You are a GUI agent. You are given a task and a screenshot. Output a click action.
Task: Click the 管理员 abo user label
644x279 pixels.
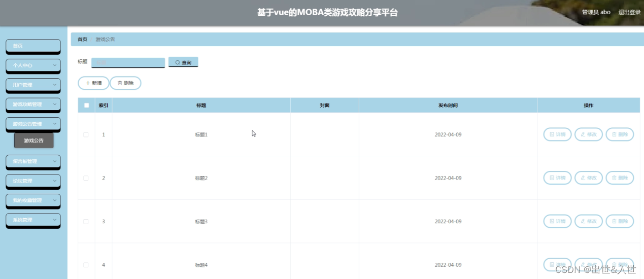(x=596, y=12)
